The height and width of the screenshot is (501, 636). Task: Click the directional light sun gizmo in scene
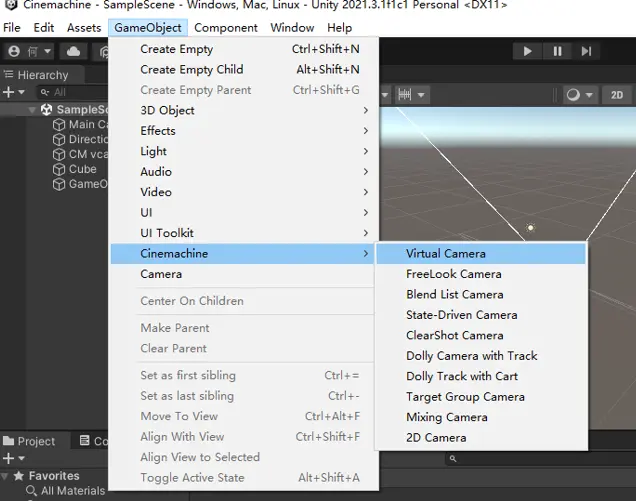pyautogui.click(x=530, y=228)
